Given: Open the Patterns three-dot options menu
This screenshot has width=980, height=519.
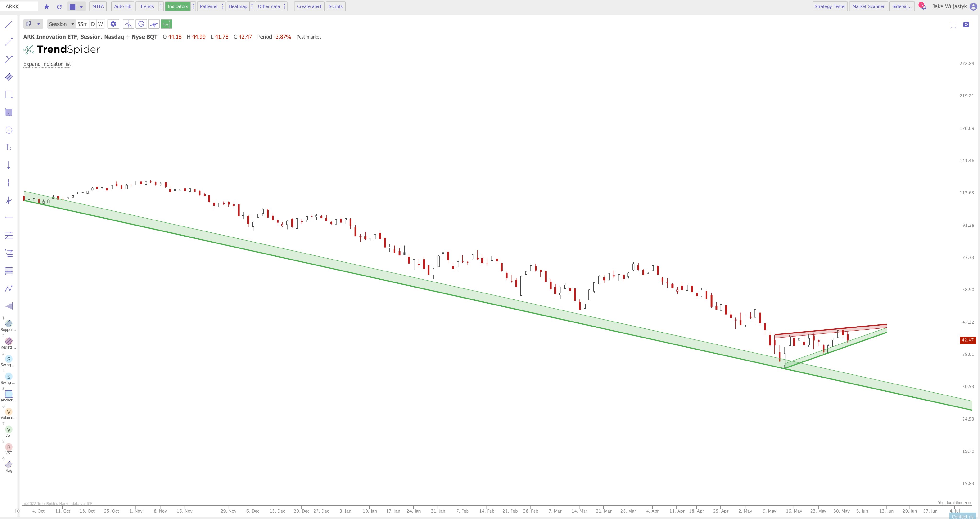Looking at the screenshot, I should point(223,6).
